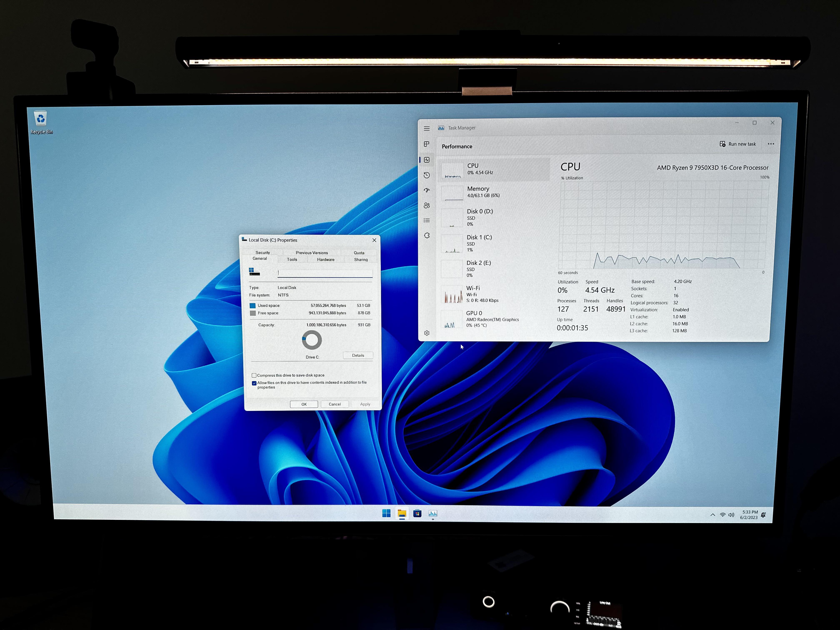Open Users icon in Task Manager sidebar
840x630 pixels.
pos(427,205)
